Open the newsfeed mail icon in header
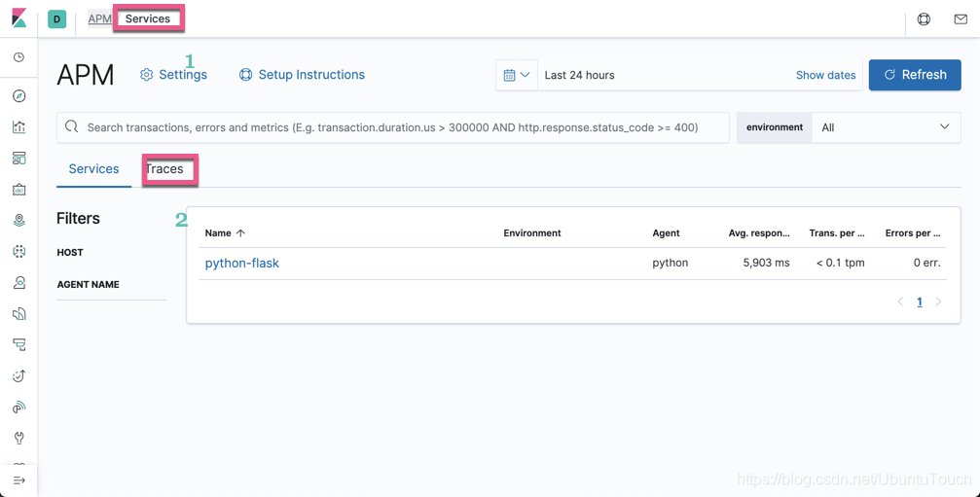 point(961,19)
